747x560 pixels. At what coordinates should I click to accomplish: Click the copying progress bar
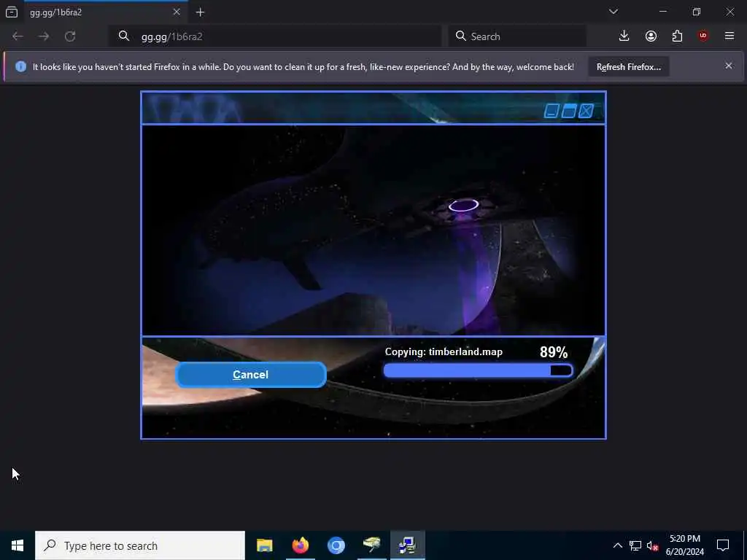478,370
